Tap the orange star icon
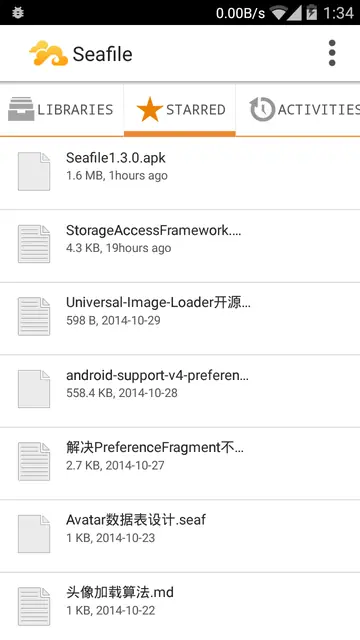360x640 pixels. (x=149, y=109)
